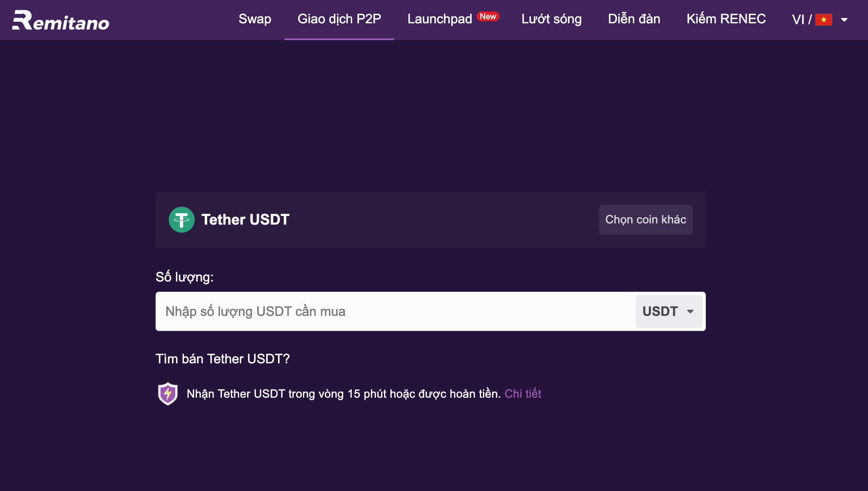Screen dimensions: 868x491
Task: Open Kiếm RENEC page
Action: point(726,19)
